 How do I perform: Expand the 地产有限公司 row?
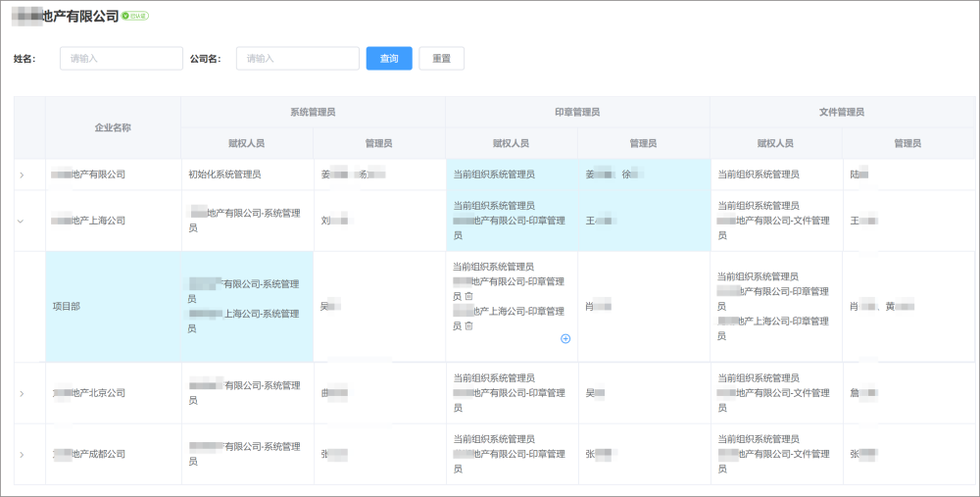[x=22, y=175]
